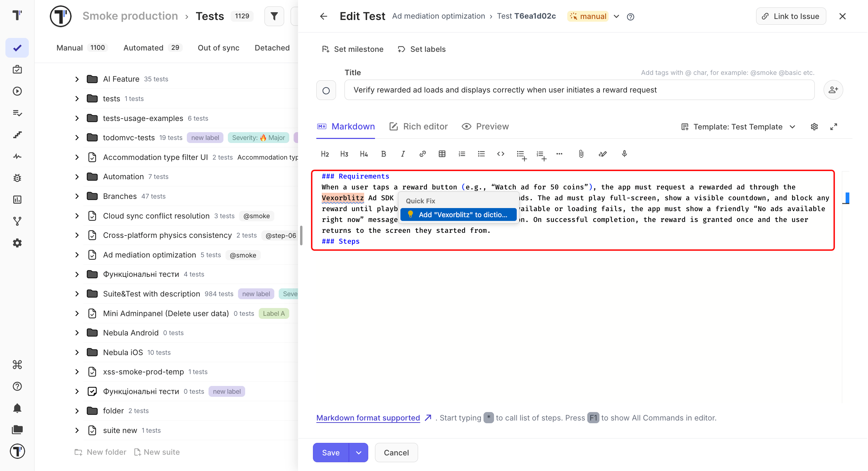This screenshot has width=868, height=471.
Task: Expand the Branches folder
Action: click(77, 196)
